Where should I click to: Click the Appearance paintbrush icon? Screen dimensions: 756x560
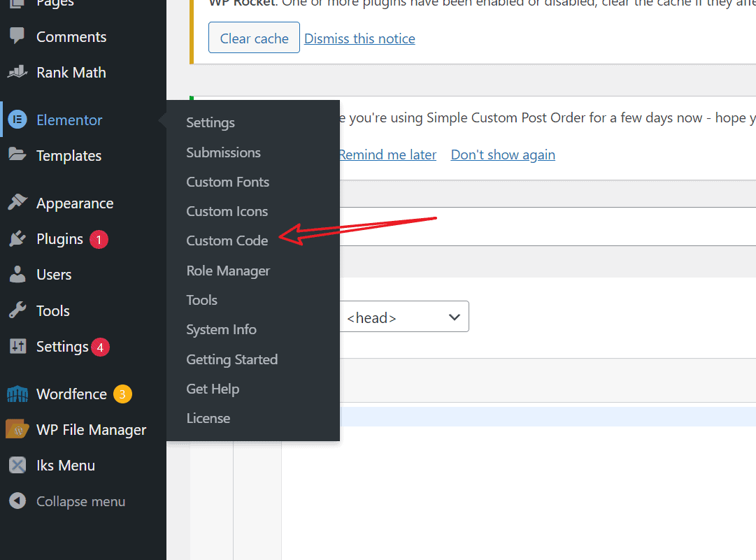[19, 203]
